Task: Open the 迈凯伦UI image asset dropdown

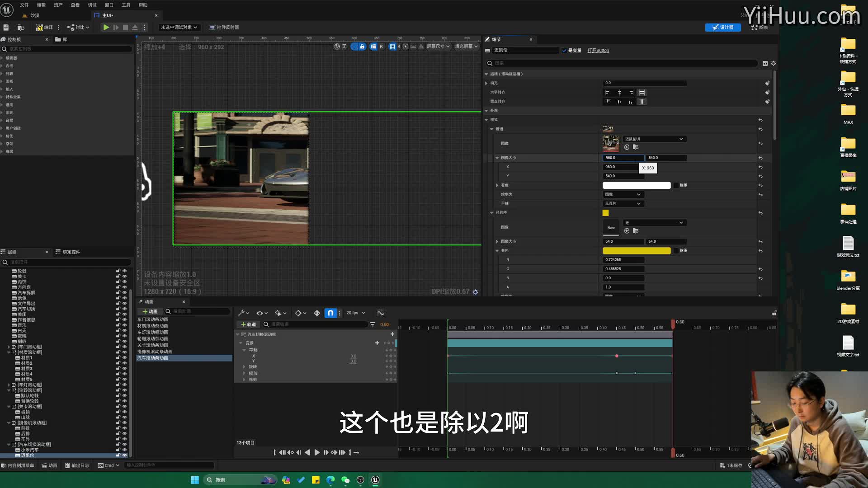Action: coord(654,139)
